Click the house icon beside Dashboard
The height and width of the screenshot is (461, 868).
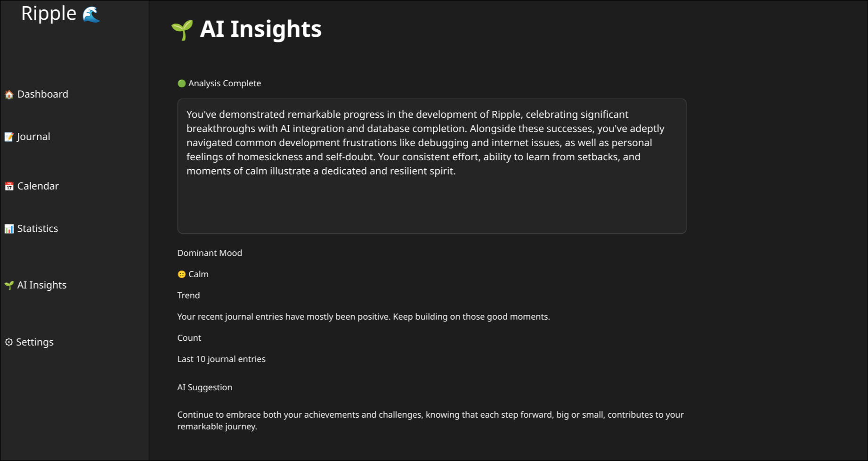(9, 95)
